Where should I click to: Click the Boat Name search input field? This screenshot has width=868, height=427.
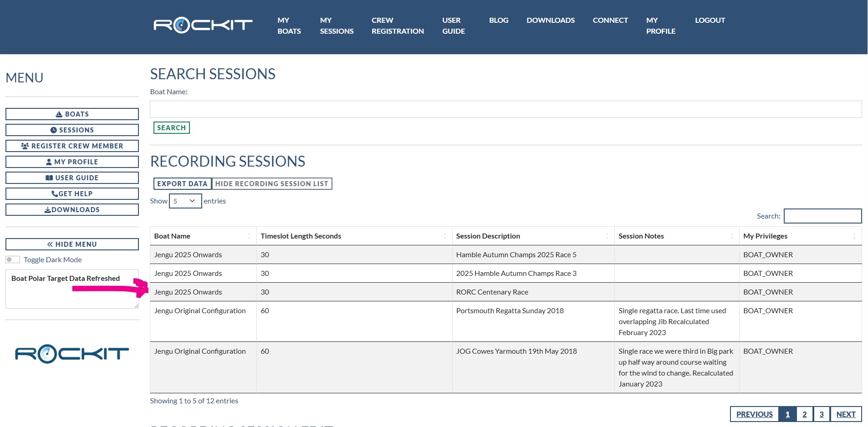coord(505,109)
